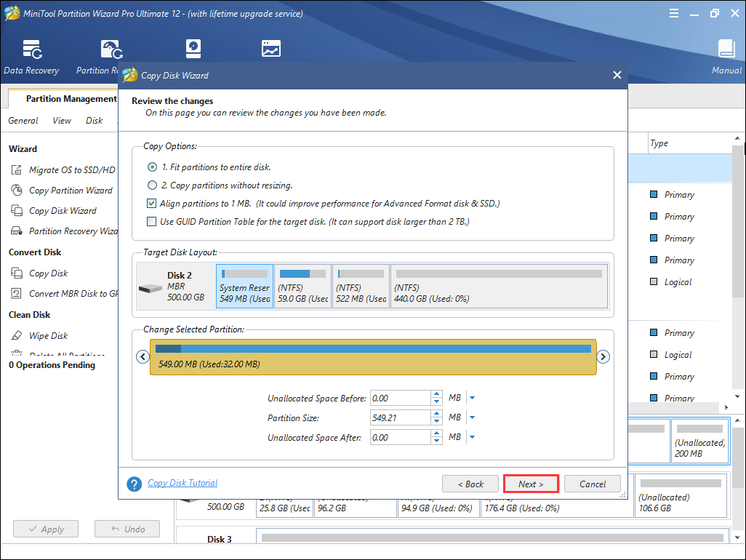Open the Copy Disk Tutorial link

(183, 483)
